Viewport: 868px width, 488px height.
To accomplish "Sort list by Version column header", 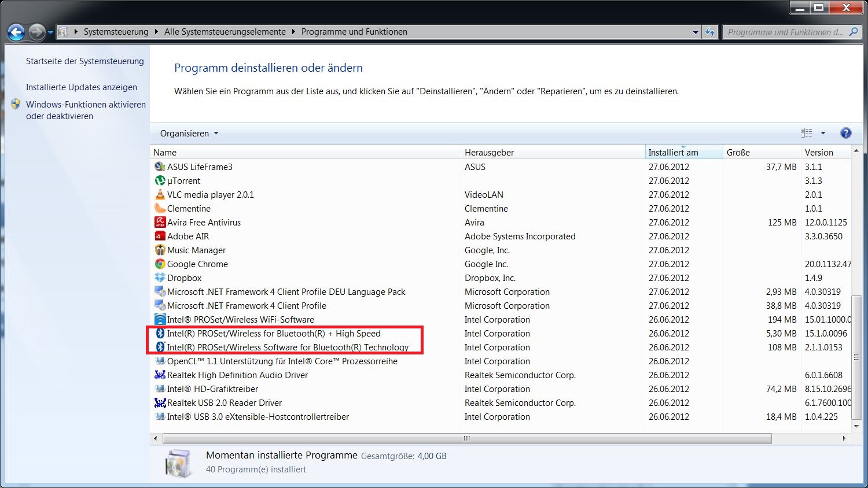I will tap(826, 152).
